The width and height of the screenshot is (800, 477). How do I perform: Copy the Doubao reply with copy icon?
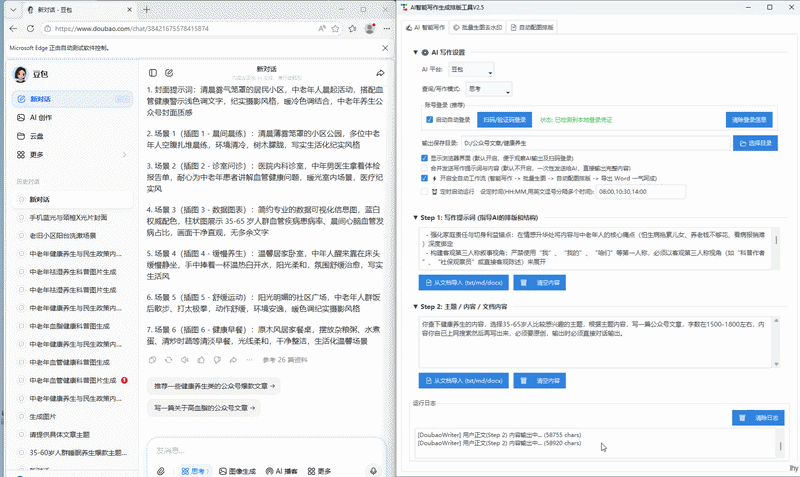click(152, 360)
